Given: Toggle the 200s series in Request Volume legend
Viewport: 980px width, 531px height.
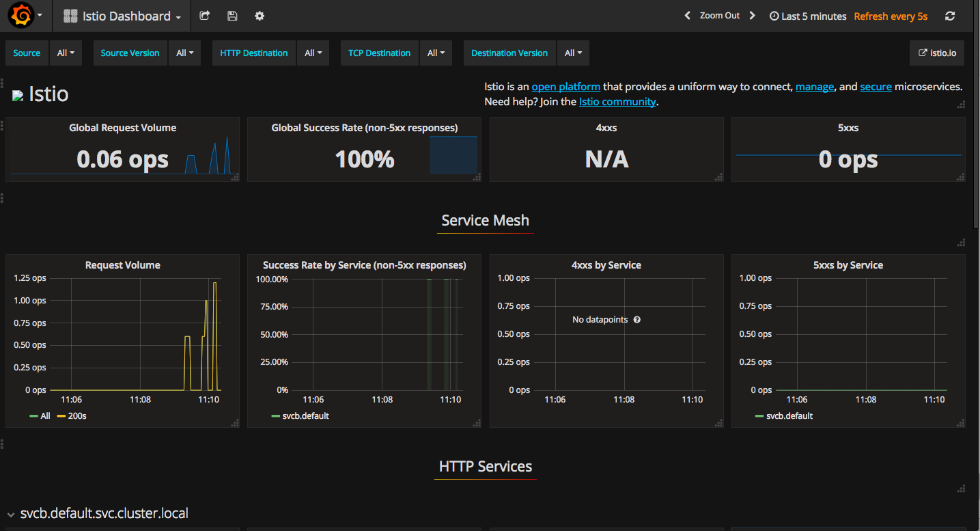Looking at the screenshot, I should [x=72, y=416].
